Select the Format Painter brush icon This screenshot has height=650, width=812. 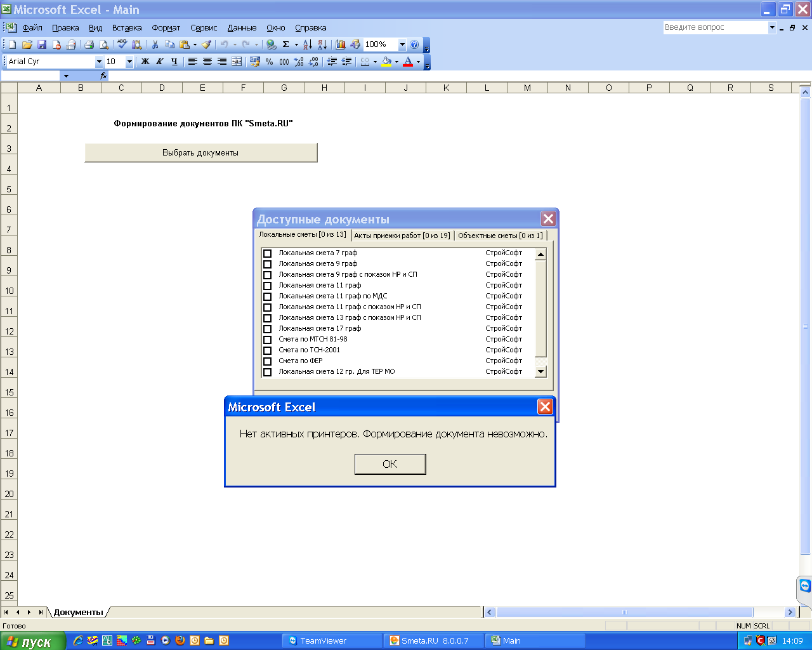click(206, 44)
